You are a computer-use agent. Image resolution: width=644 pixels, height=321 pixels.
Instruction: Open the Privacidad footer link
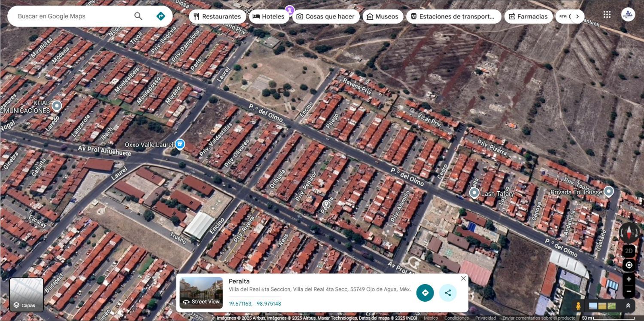click(486, 318)
